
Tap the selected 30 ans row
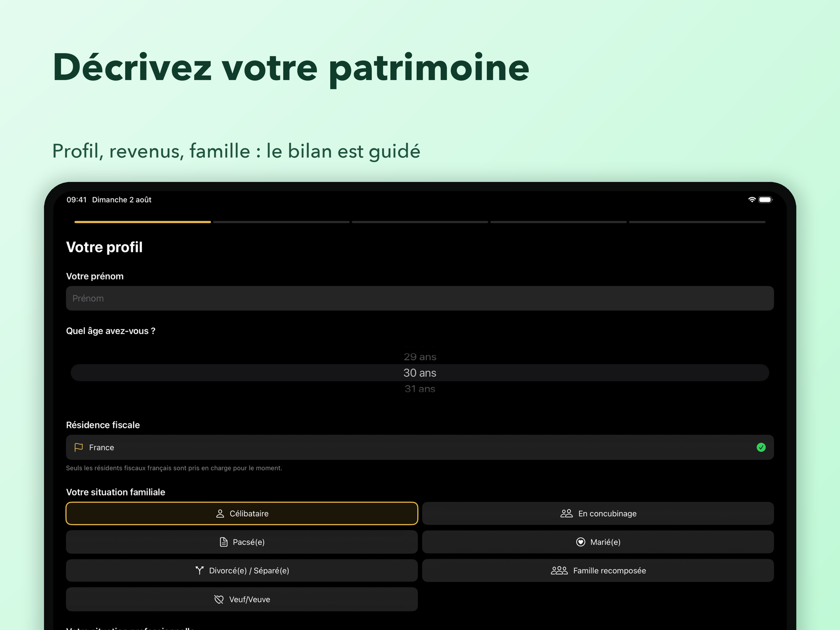pos(420,373)
